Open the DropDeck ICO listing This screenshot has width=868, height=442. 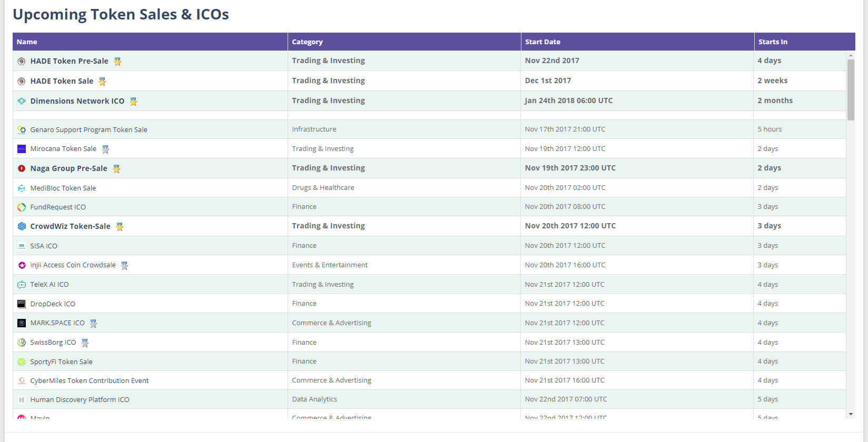point(53,304)
